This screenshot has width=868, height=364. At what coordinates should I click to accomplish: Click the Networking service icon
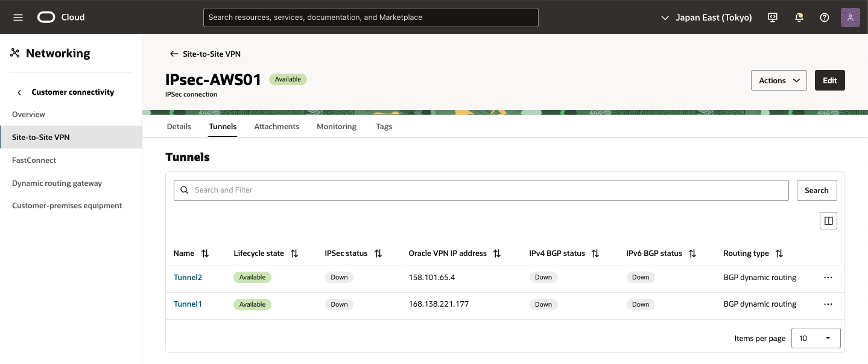click(x=15, y=53)
